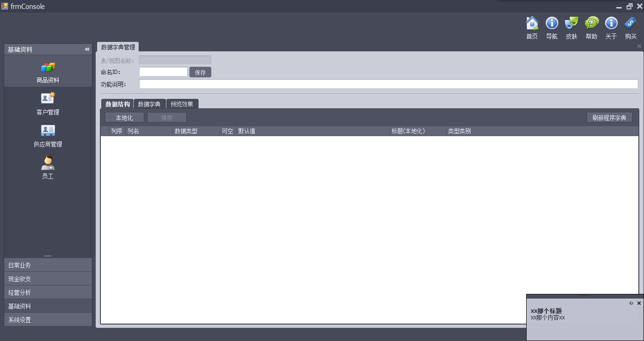Open 客户管理 customer management
Screen dimensions: 644x341
(48, 104)
